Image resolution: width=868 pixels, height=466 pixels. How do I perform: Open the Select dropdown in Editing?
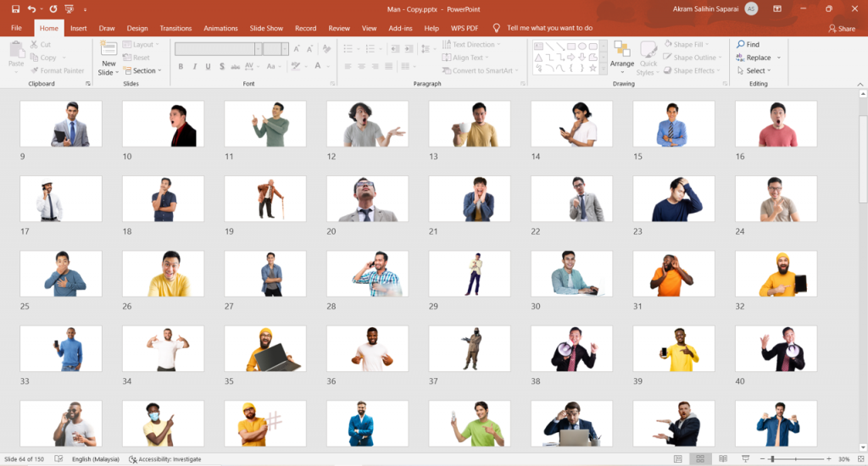[x=755, y=71]
